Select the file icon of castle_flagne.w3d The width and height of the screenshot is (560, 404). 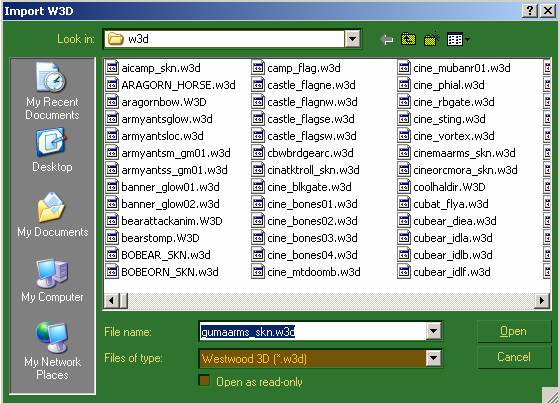point(258,85)
